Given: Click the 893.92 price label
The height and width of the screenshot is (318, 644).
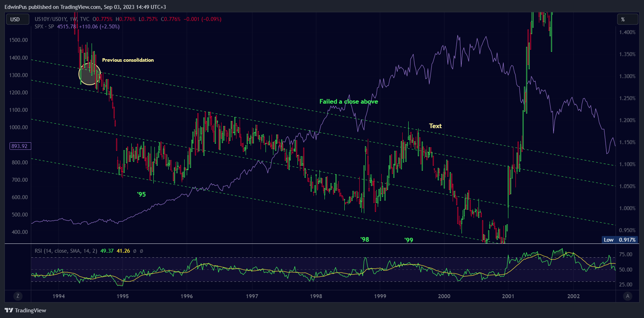Looking at the screenshot, I should point(20,146).
